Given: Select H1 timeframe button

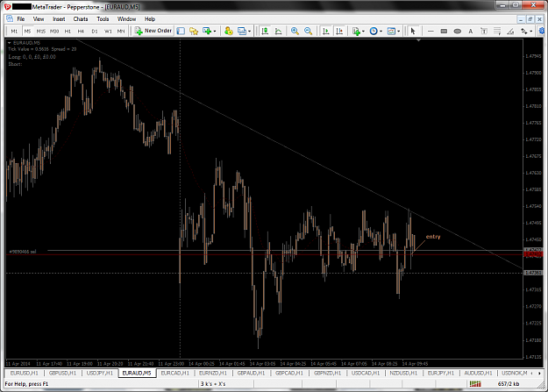Looking at the screenshot, I should tap(68, 31).
